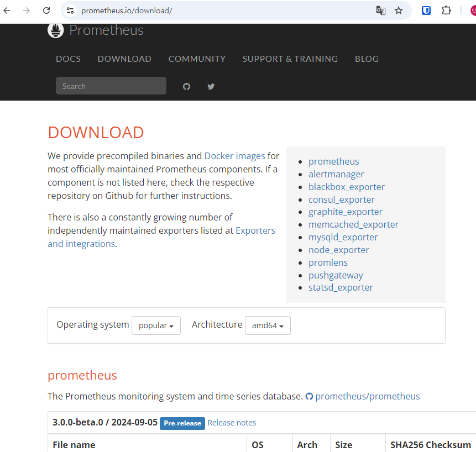The width and height of the screenshot is (476, 452).
Task: Expand the Architecture amd64 dropdown
Action: coord(268,325)
